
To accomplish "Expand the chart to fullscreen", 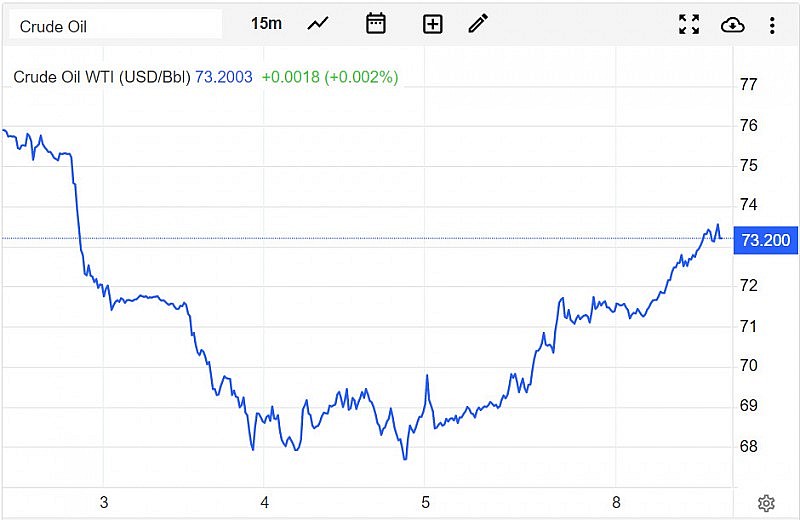I will tap(689, 25).
